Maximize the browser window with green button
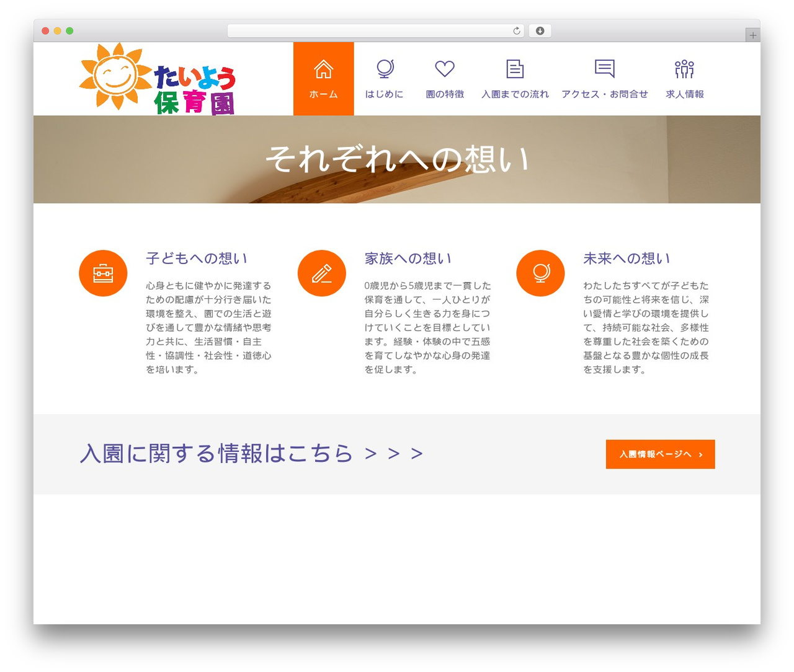This screenshot has width=794, height=672. [69, 31]
